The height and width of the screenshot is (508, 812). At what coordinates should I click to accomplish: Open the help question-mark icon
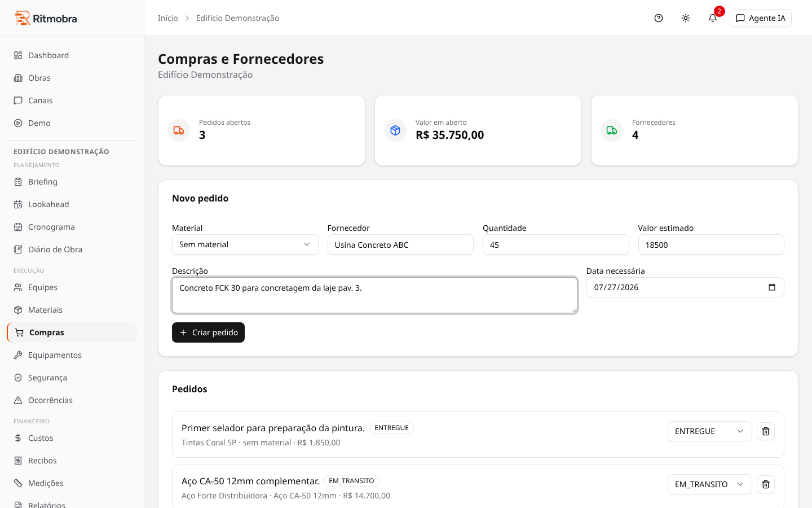pyautogui.click(x=659, y=18)
